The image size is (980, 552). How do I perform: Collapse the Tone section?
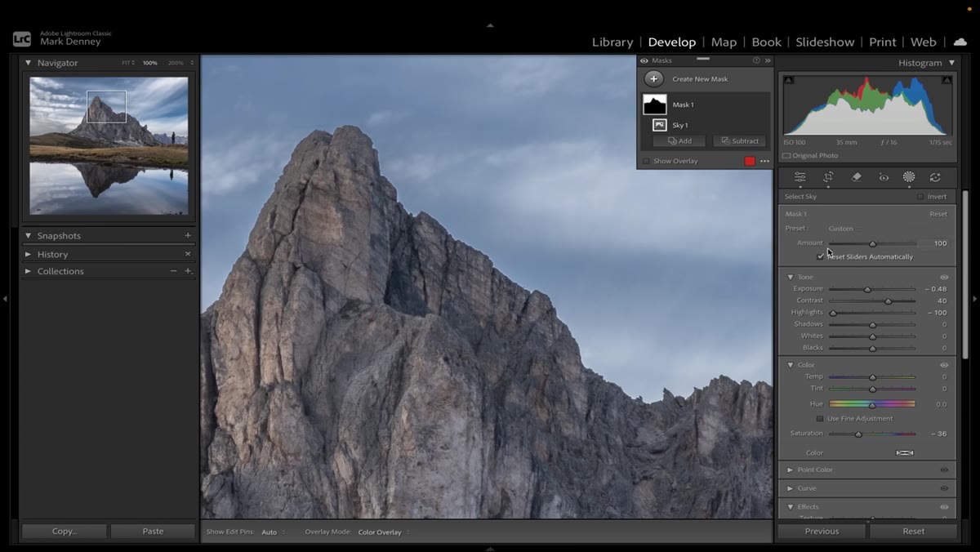coord(790,277)
